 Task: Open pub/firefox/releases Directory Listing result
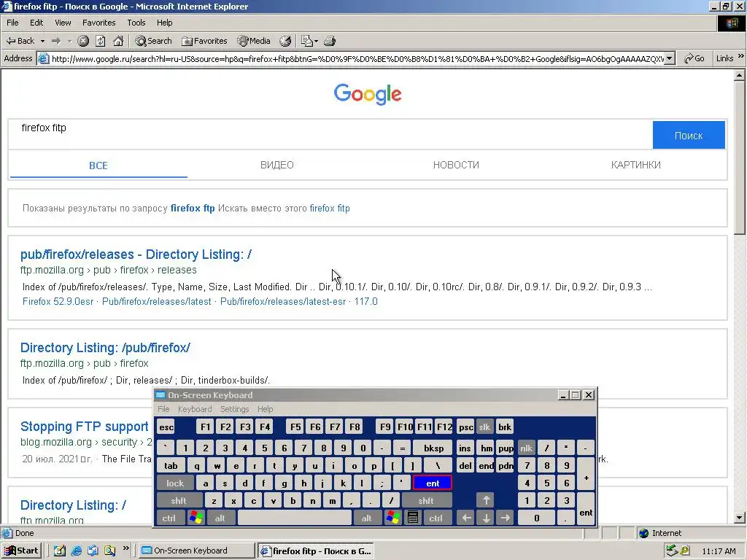[x=136, y=254]
